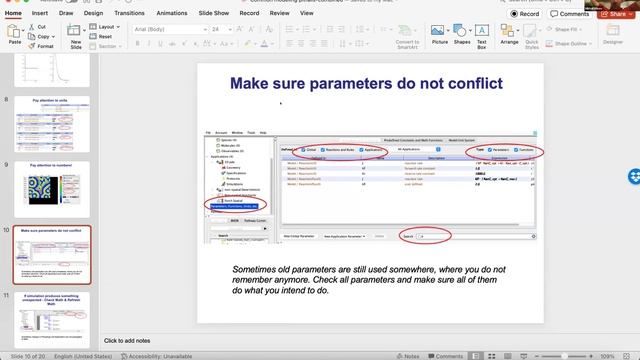
Task: Click the Record button at top right
Action: (x=525, y=14)
